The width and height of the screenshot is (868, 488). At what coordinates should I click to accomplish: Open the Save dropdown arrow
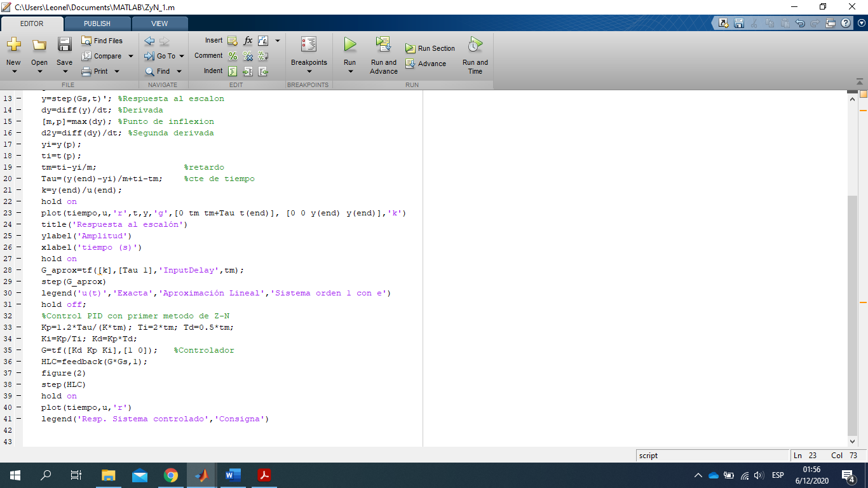64,72
